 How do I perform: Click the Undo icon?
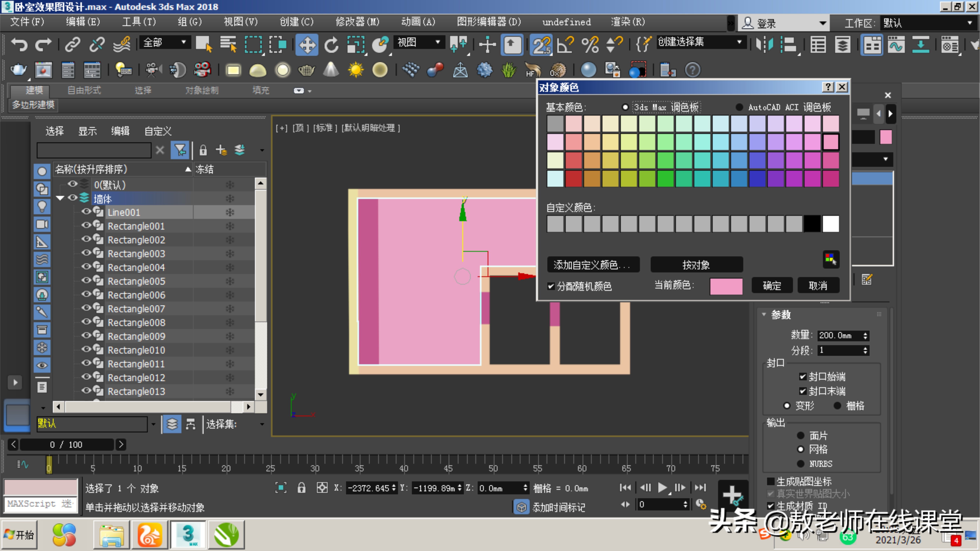[19, 44]
